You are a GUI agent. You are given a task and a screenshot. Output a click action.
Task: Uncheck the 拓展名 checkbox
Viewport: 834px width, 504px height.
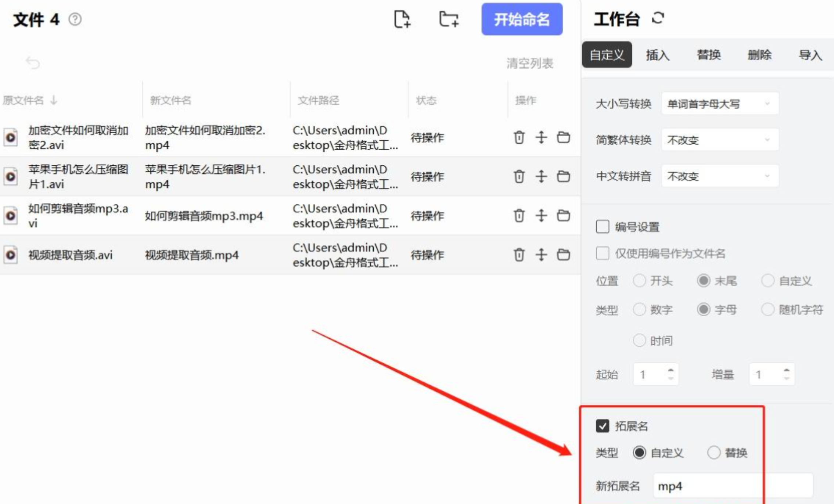[603, 426]
